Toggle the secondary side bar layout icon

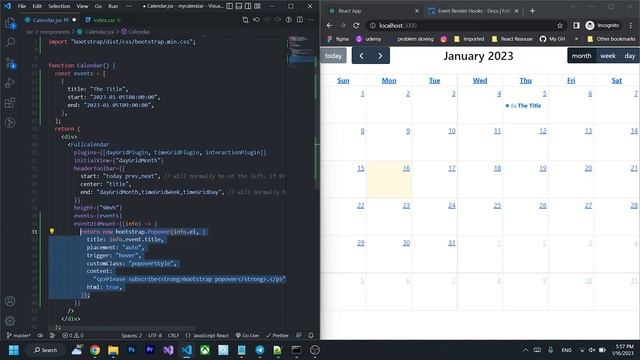click(248, 6)
